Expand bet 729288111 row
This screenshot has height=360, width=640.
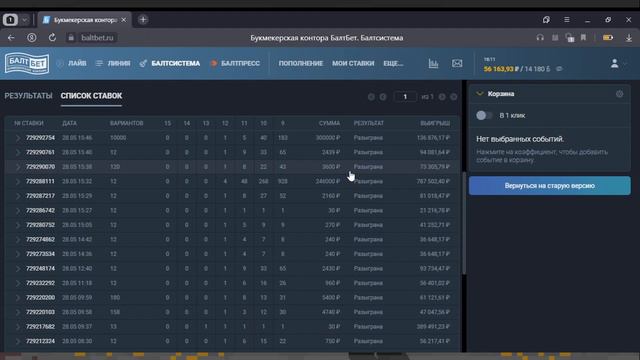[x=18, y=182]
